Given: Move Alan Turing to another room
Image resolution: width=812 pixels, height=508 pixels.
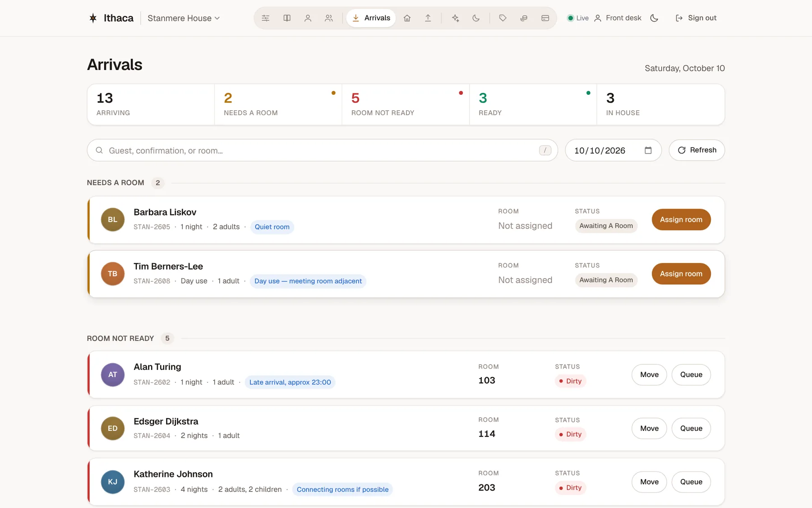Looking at the screenshot, I should (649, 375).
